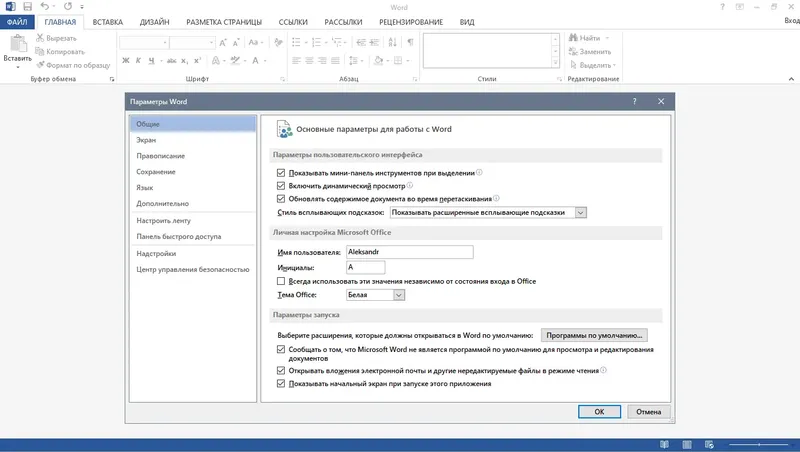Enable Всегда использовать эти значения checkbox
The width and height of the screenshot is (800, 452).
(x=281, y=281)
